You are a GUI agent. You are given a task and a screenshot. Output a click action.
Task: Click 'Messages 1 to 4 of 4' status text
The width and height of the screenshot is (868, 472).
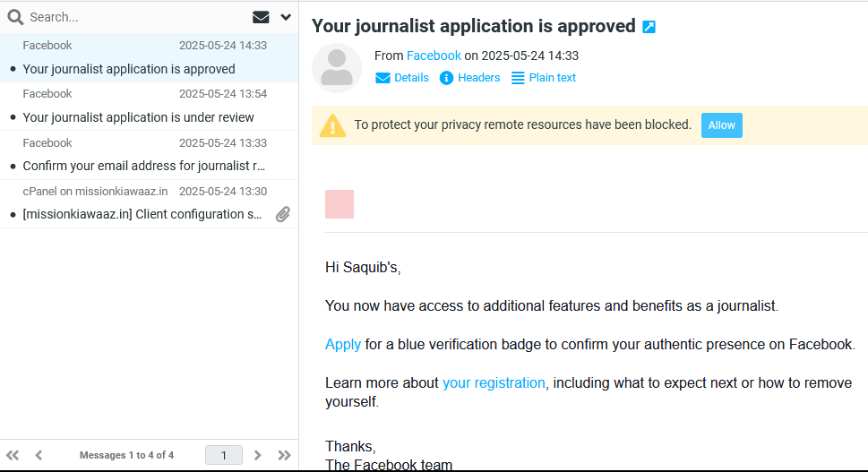click(x=127, y=455)
